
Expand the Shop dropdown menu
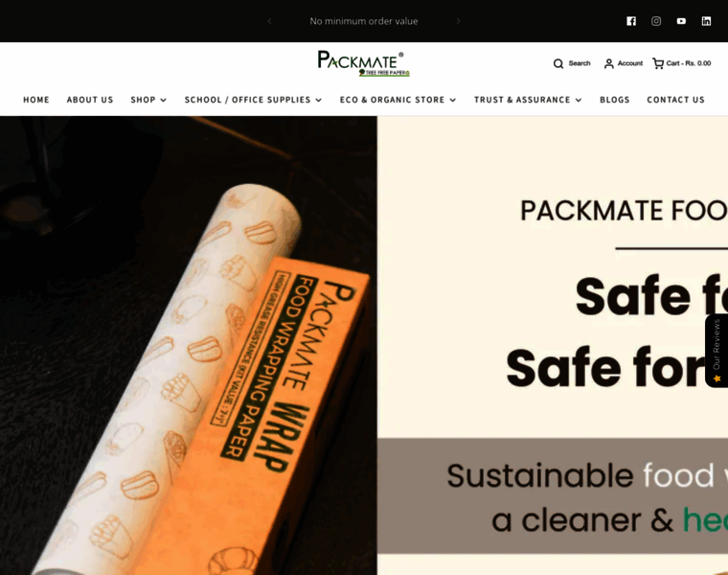(148, 100)
